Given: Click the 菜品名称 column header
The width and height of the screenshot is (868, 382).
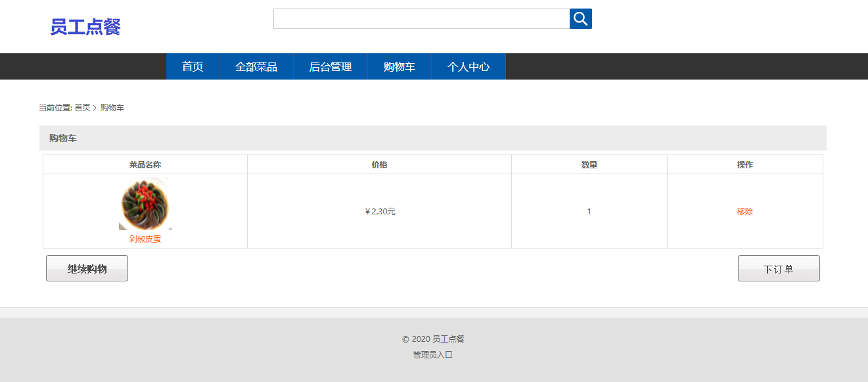Looking at the screenshot, I should pos(145,164).
